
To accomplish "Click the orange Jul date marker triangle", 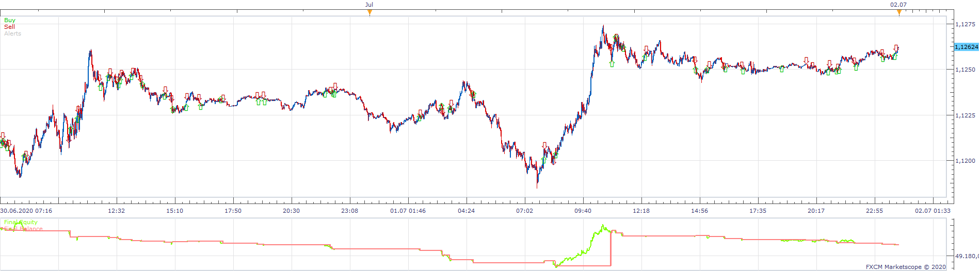I will click(369, 13).
